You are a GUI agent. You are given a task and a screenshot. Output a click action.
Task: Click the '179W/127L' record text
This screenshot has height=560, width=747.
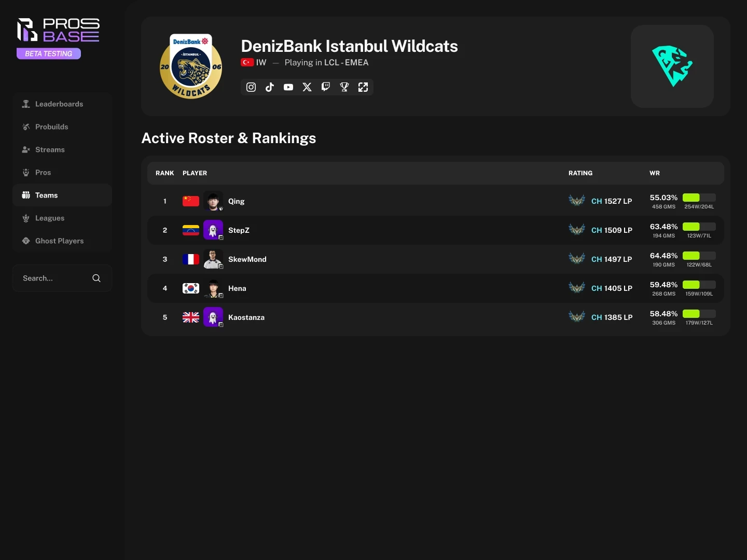pyautogui.click(x=699, y=323)
